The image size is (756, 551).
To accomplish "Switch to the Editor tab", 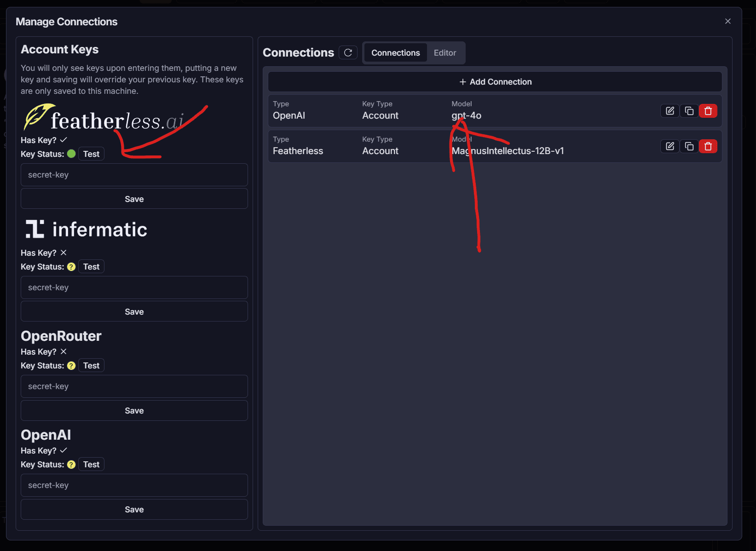I will point(445,53).
